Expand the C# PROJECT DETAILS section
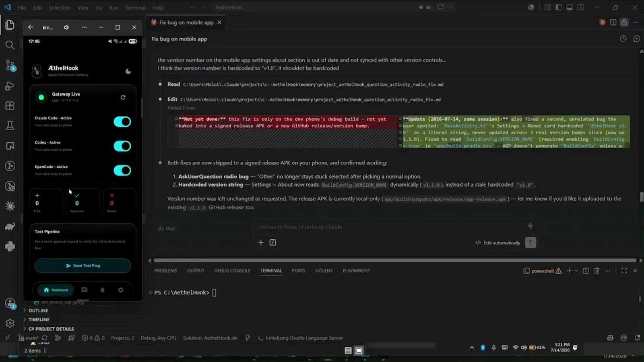Image resolution: width=644 pixels, height=362 pixels. pos(51,329)
